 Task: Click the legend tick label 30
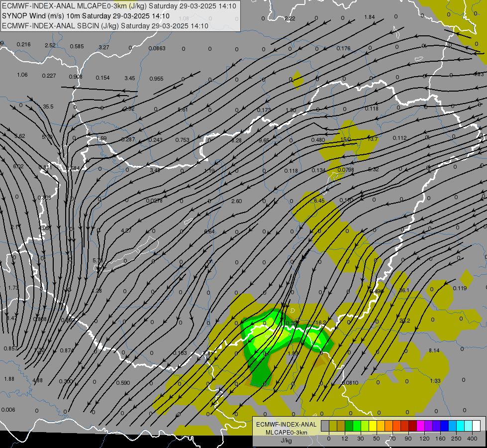(360, 439)
